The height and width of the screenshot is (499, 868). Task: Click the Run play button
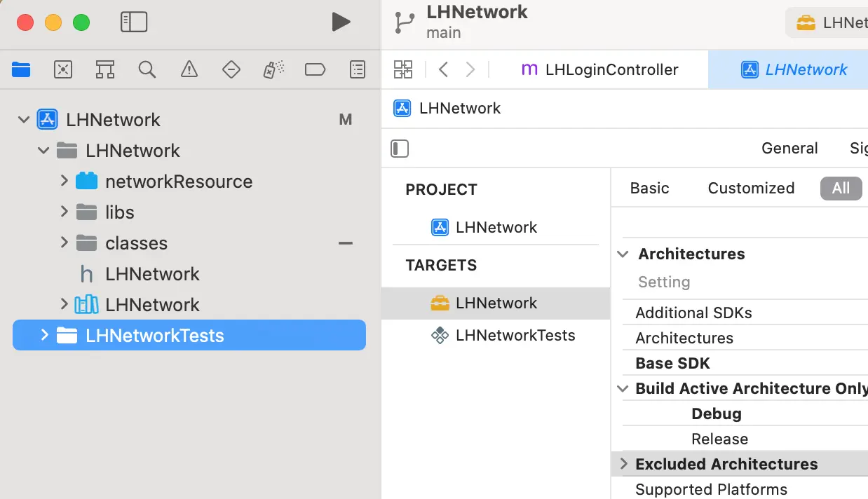pos(341,22)
